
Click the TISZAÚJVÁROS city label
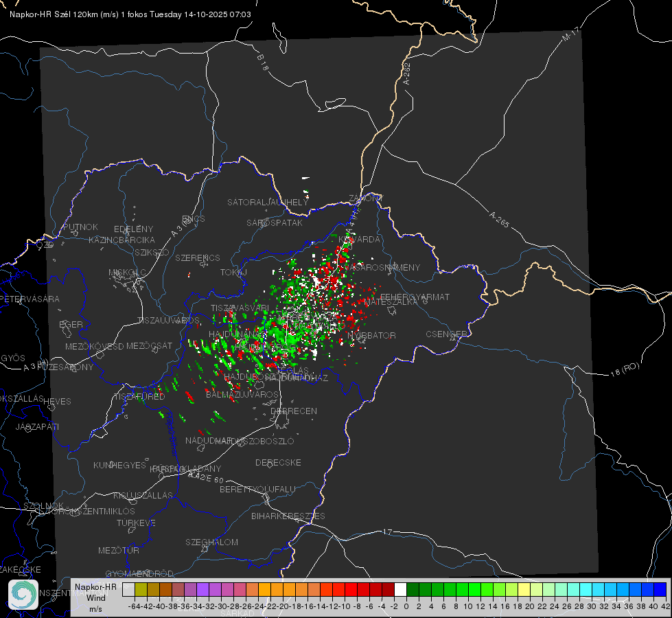(168, 321)
